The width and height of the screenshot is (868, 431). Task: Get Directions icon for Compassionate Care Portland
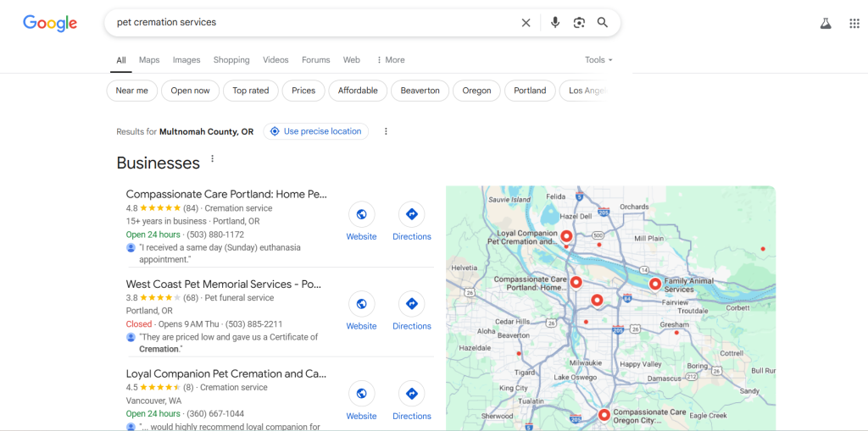coord(412,215)
